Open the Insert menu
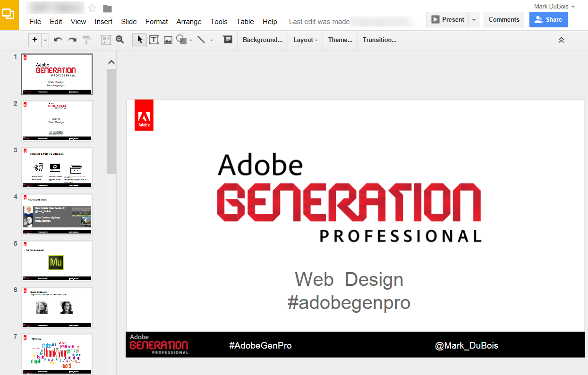Image resolution: width=588 pixels, height=375 pixels. (103, 21)
